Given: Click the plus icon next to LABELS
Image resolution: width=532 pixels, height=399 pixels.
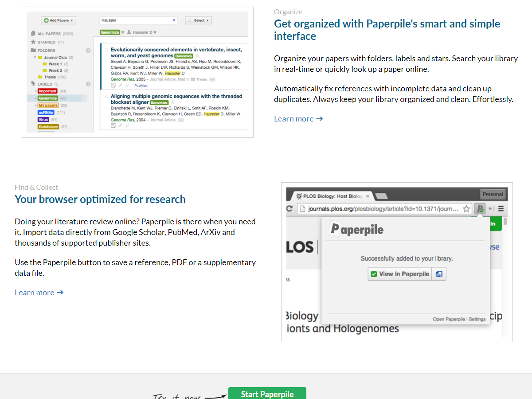Looking at the screenshot, I should pos(88,84).
